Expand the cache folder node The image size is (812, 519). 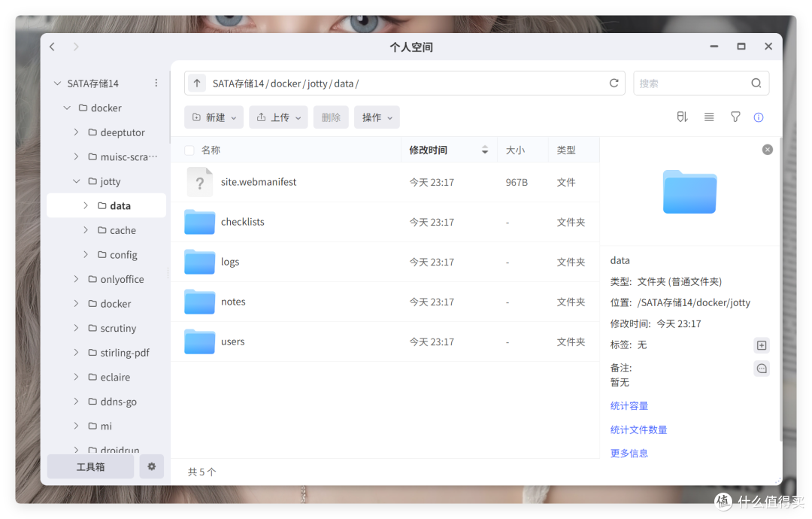tap(86, 230)
